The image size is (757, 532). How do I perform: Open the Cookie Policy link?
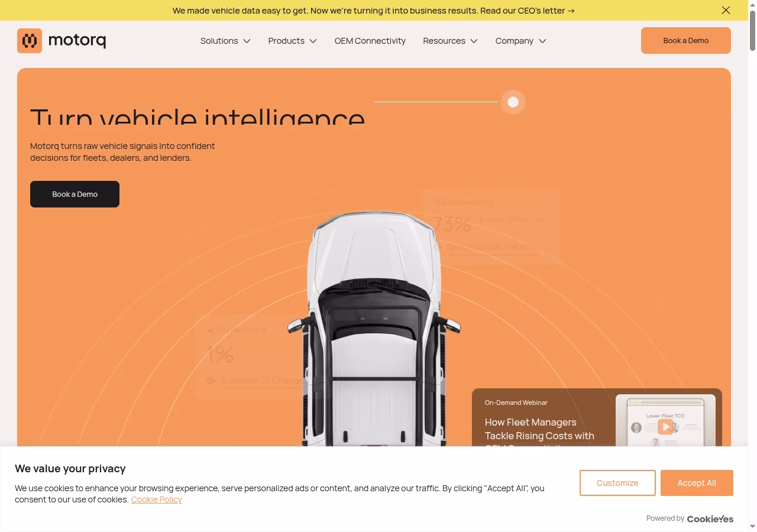pos(157,499)
